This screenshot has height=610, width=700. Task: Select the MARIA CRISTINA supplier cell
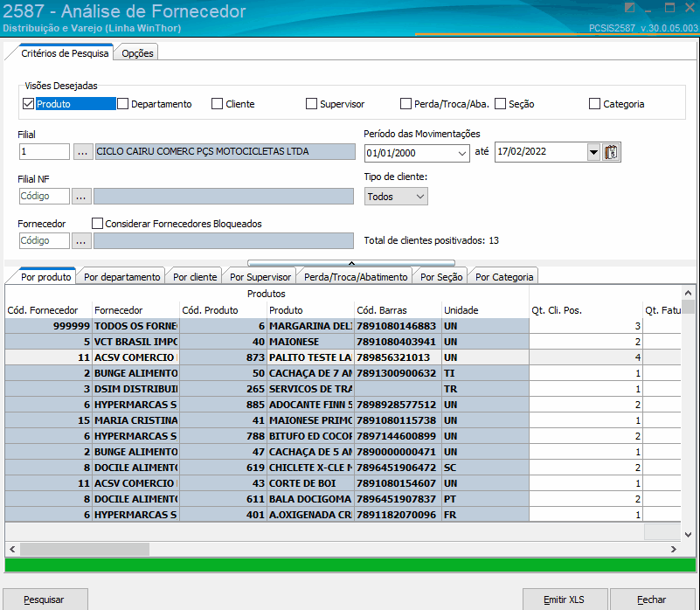click(x=135, y=420)
